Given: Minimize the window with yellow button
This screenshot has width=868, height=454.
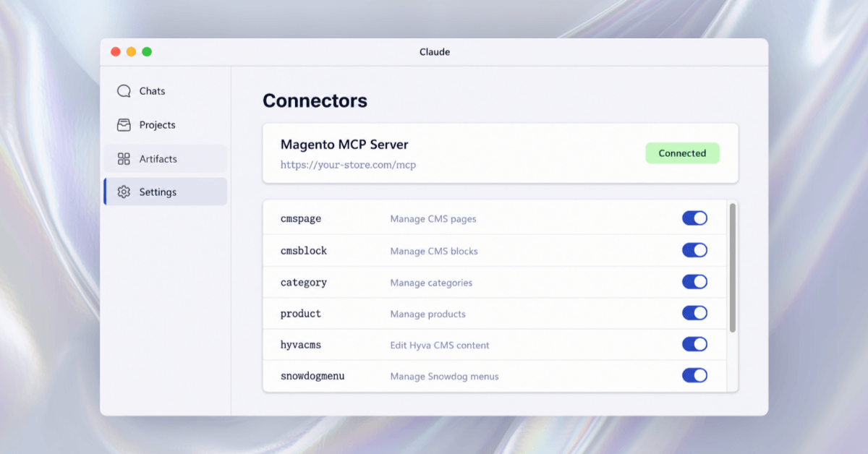Looking at the screenshot, I should pyautogui.click(x=131, y=51).
